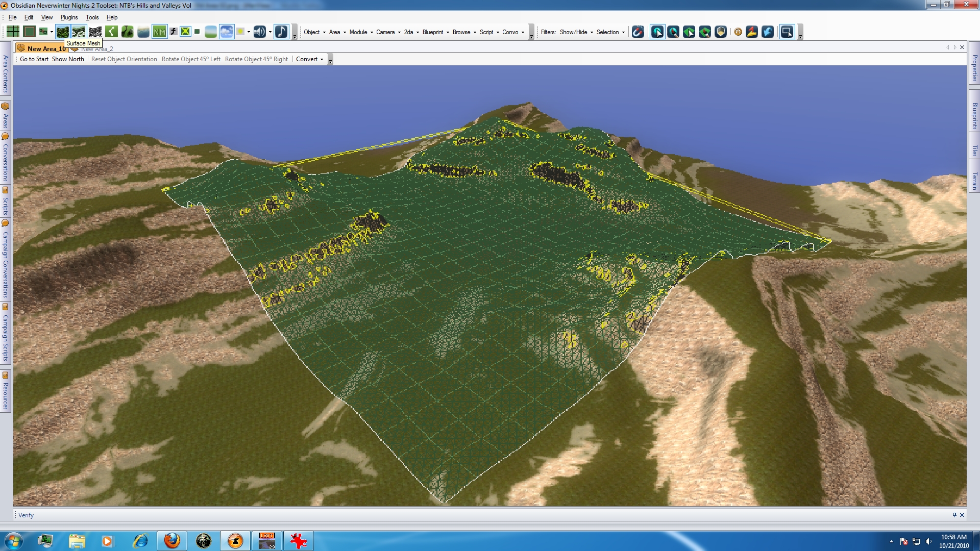Toggle the sky clouds display button
The height and width of the screenshot is (551, 980).
coord(227,32)
